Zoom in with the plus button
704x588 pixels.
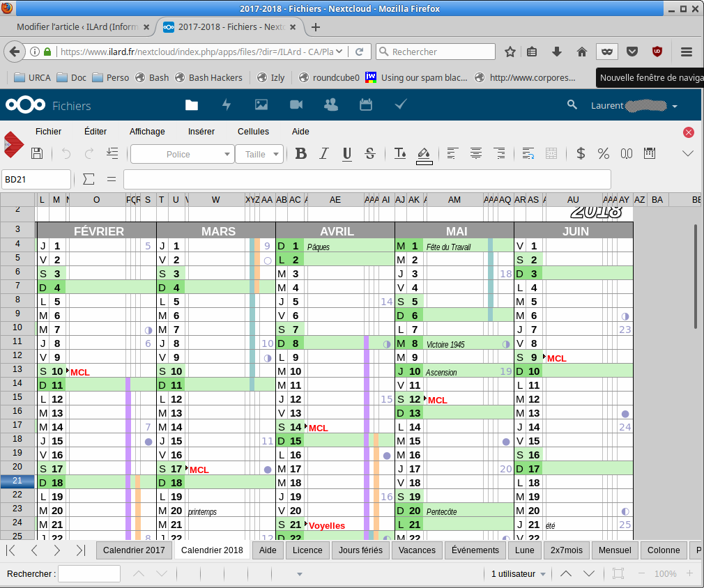pos(689,573)
